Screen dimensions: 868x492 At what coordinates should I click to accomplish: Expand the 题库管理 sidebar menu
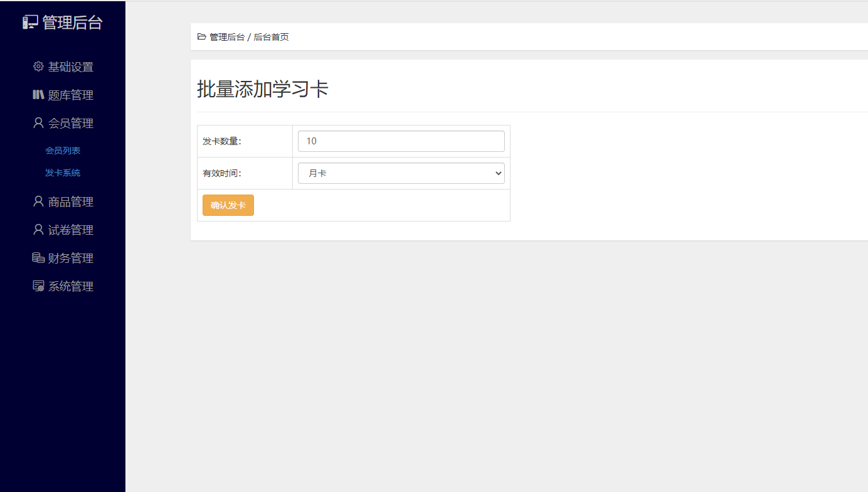click(x=70, y=95)
